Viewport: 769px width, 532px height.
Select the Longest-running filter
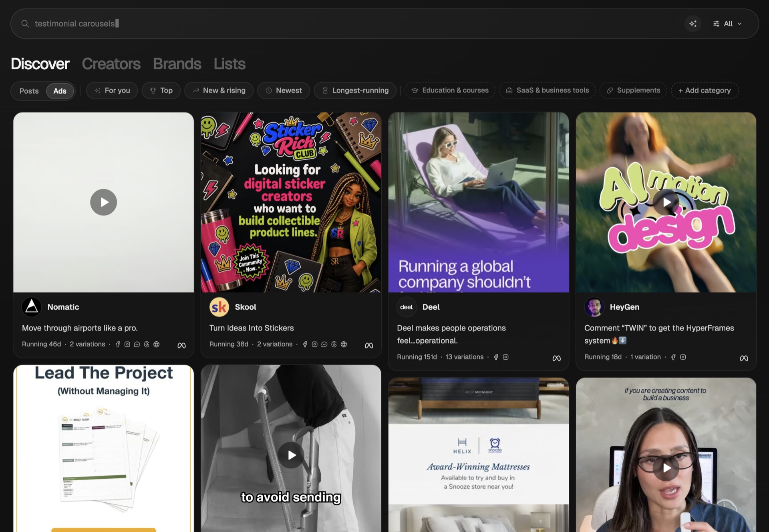pyautogui.click(x=355, y=91)
